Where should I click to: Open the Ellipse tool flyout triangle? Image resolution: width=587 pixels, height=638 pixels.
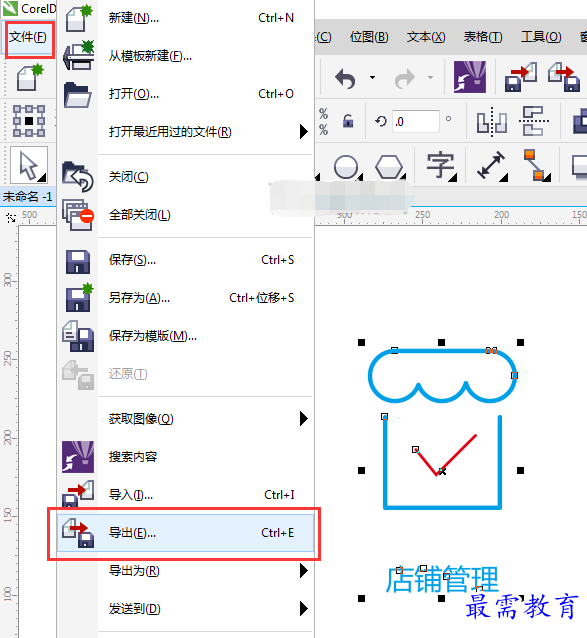point(360,177)
